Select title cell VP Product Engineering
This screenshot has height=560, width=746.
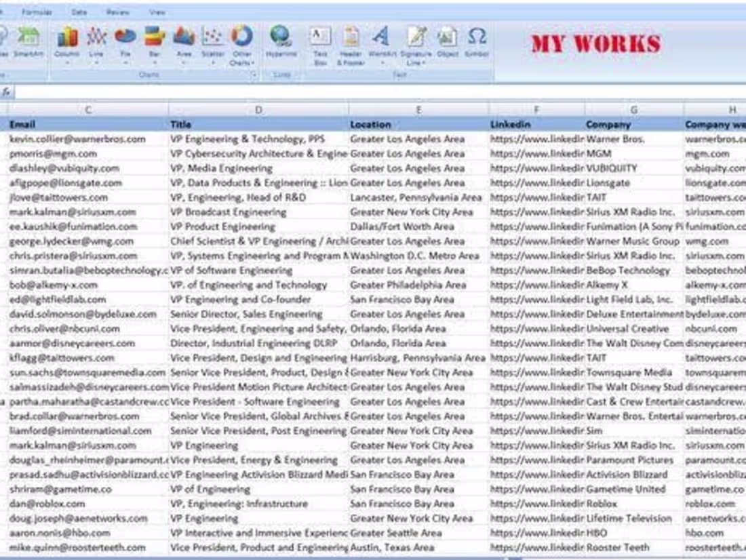tap(258, 226)
